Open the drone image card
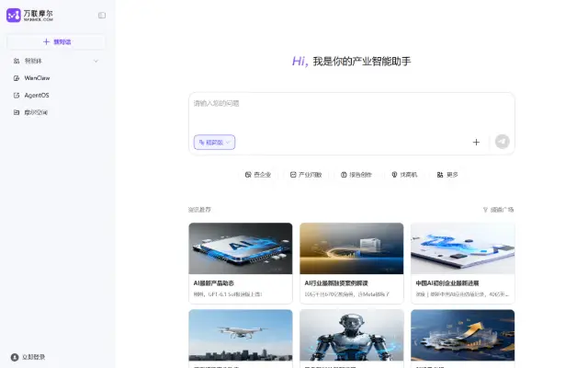 pos(241,338)
